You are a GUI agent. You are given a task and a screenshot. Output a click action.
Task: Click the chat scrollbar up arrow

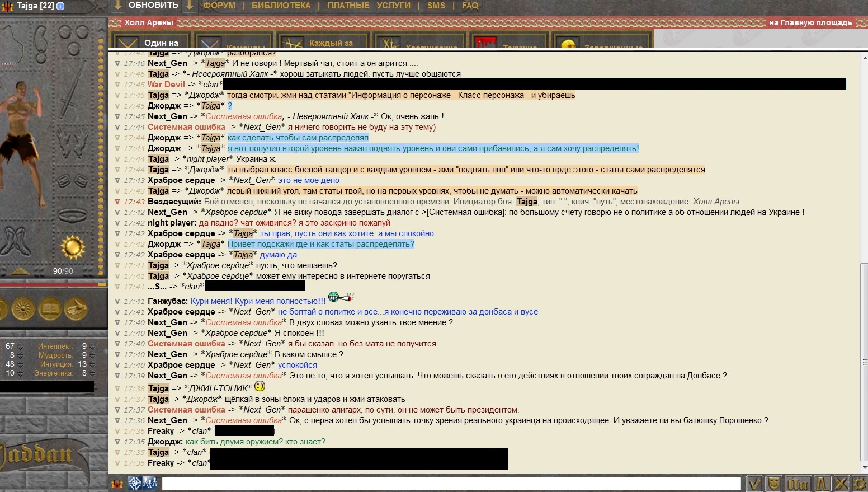[x=864, y=58]
